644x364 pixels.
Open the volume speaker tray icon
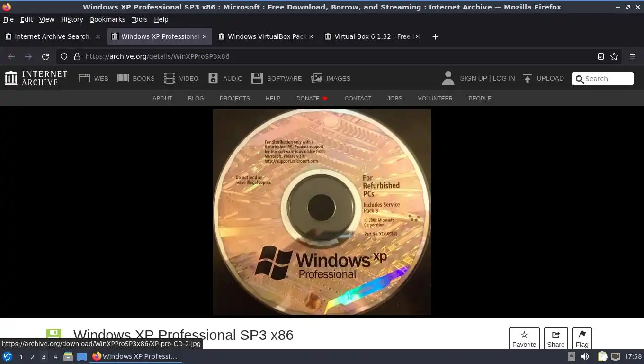click(585, 356)
